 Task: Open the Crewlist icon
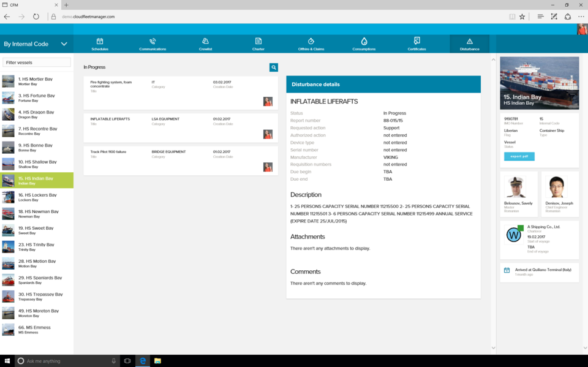[206, 42]
